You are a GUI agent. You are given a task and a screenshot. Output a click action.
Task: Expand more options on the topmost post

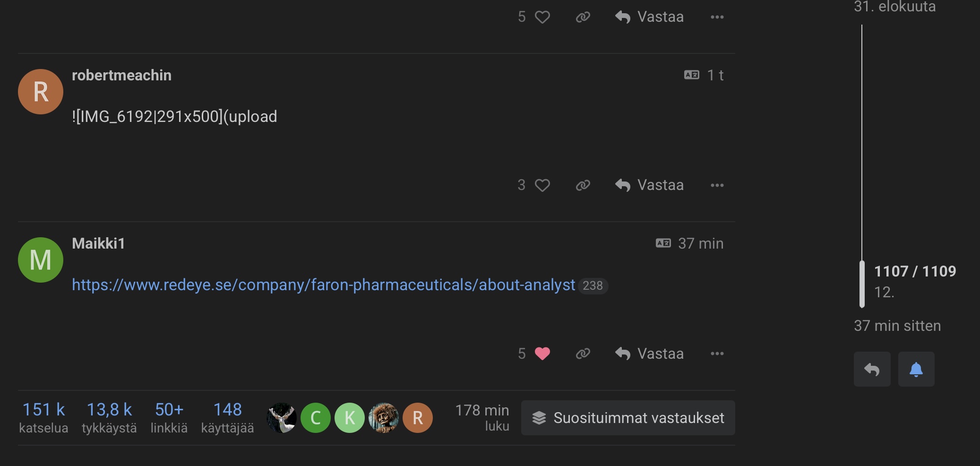click(717, 17)
